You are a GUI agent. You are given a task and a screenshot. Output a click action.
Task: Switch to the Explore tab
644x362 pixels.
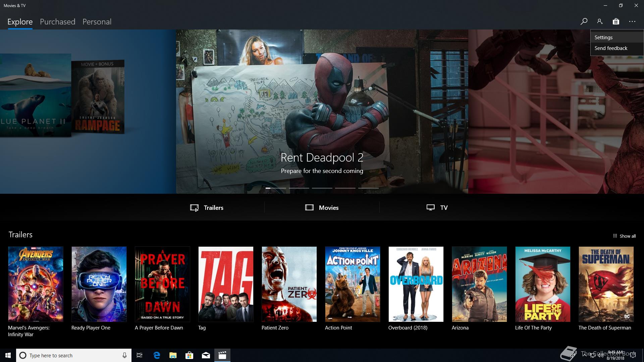coord(20,22)
